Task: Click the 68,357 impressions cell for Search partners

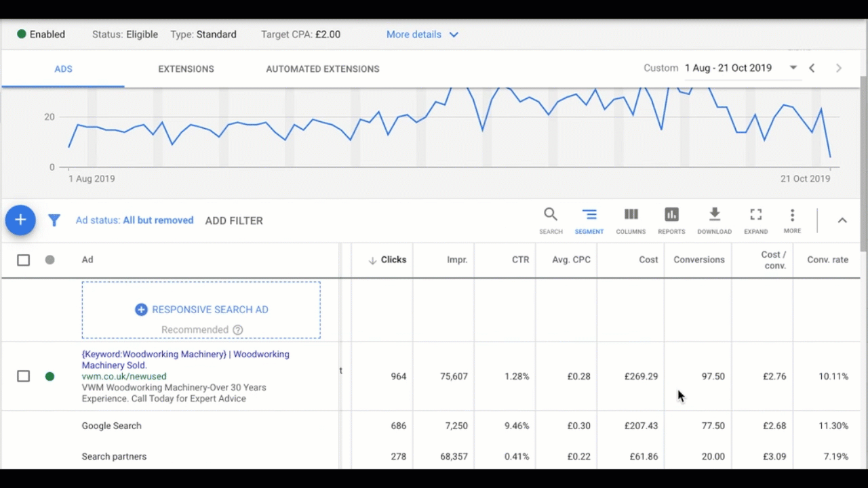Action: click(454, 457)
